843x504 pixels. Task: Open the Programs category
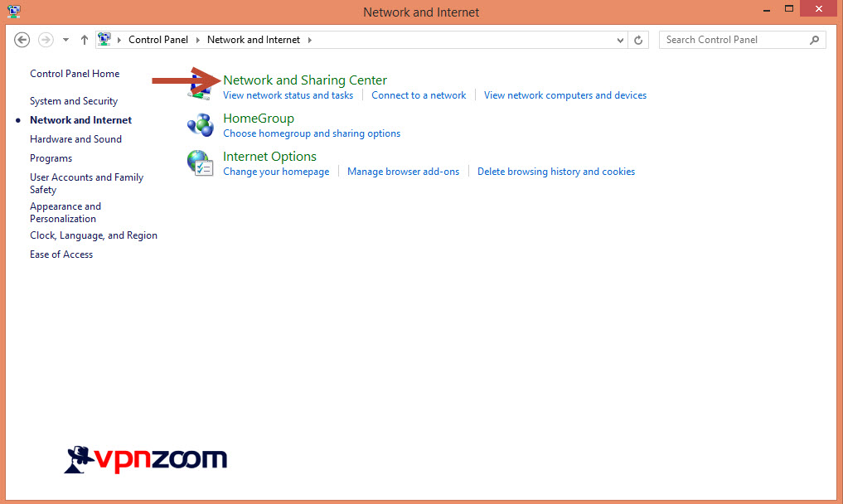pyautogui.click(x=51, y=158)
